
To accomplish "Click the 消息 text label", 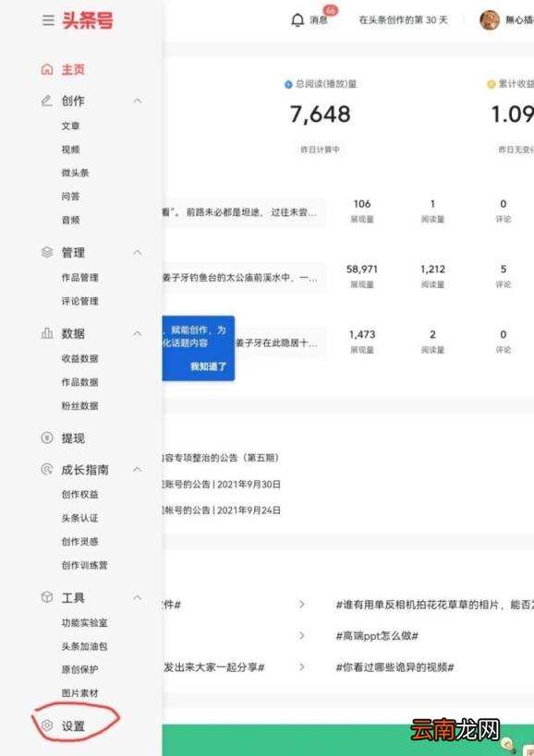I will pos(319,20).
